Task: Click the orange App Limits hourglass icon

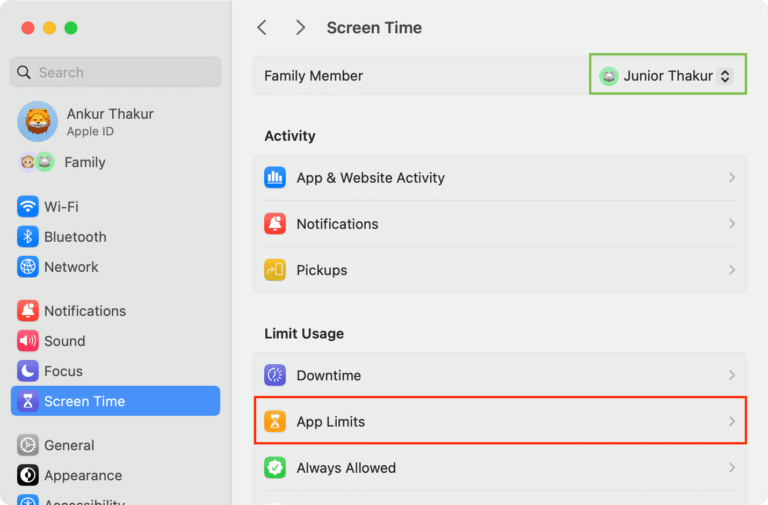Action: (x=275, y=421)
